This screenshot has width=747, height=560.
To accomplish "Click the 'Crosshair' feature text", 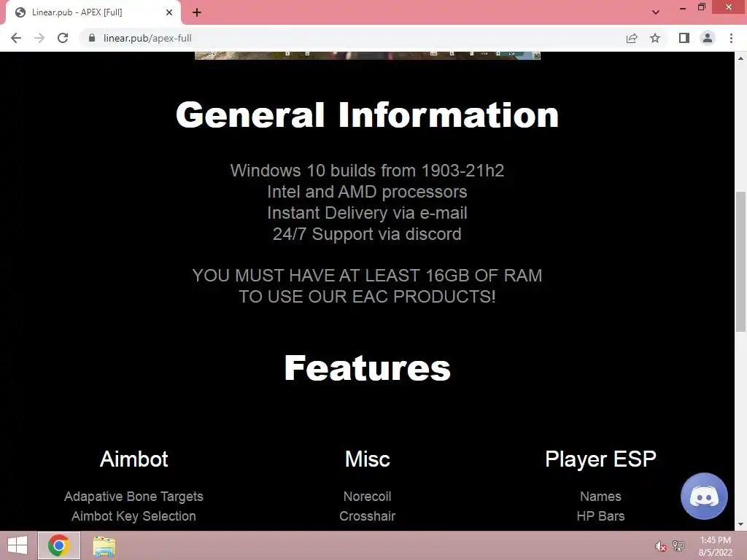I will [x=368, y=516].
